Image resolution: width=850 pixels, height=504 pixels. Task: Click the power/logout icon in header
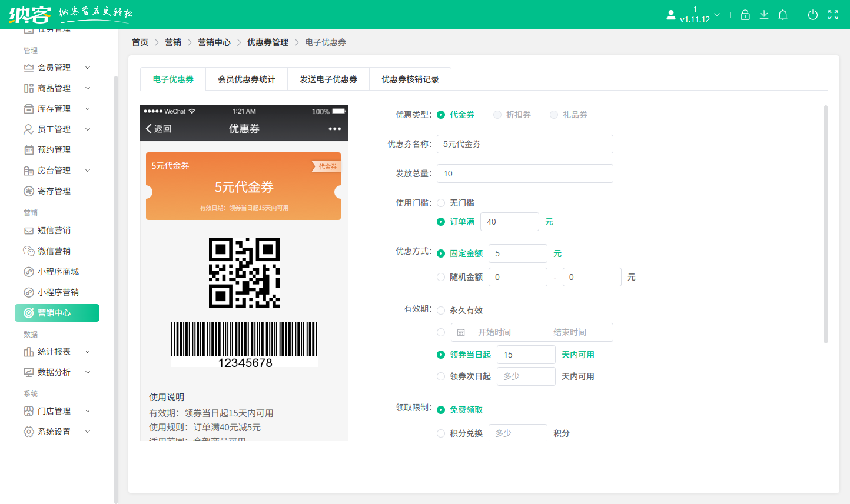[813, 15]
